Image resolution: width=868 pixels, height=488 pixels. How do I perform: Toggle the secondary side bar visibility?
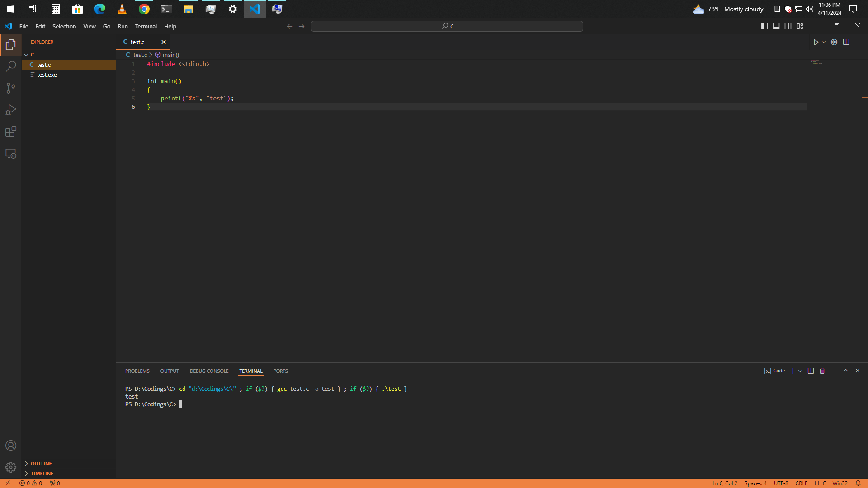[788, 26]
